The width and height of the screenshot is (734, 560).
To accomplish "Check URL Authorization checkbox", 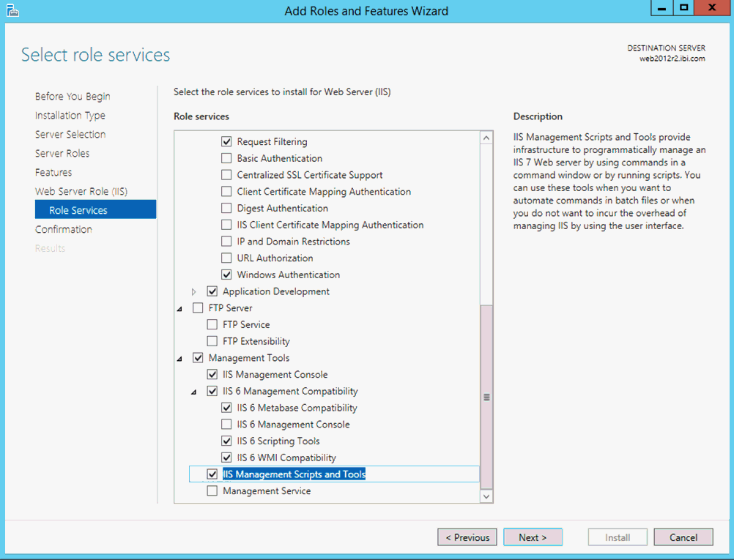I will (x=226, y=258).
